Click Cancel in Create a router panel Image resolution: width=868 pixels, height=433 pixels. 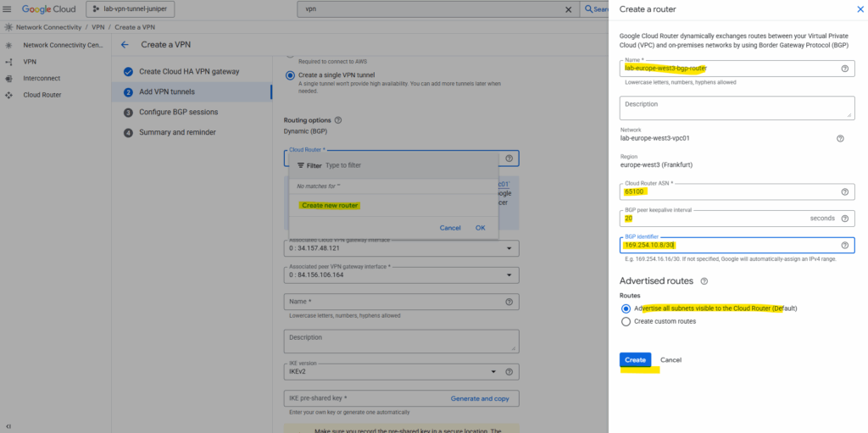(670, 360)
